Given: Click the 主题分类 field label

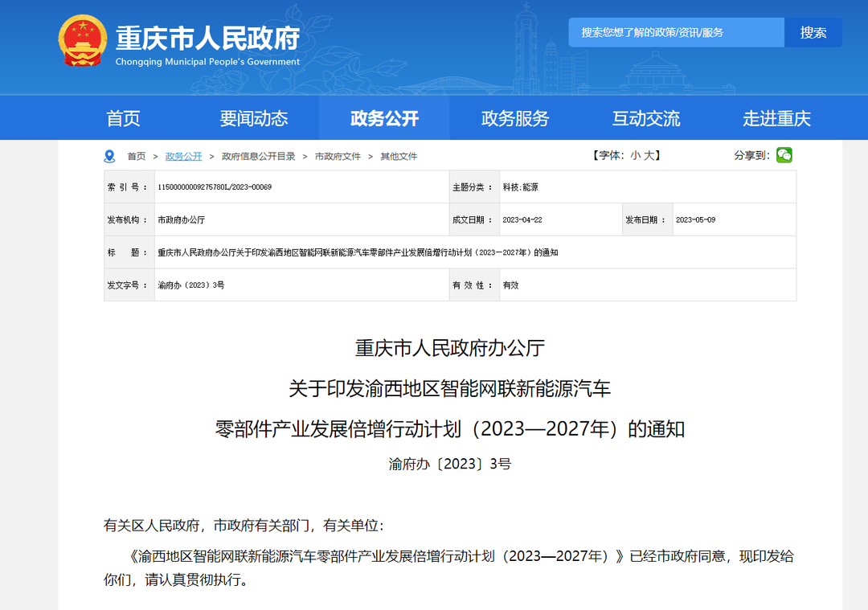Looking at the screenshot, I should coord(473,187).
